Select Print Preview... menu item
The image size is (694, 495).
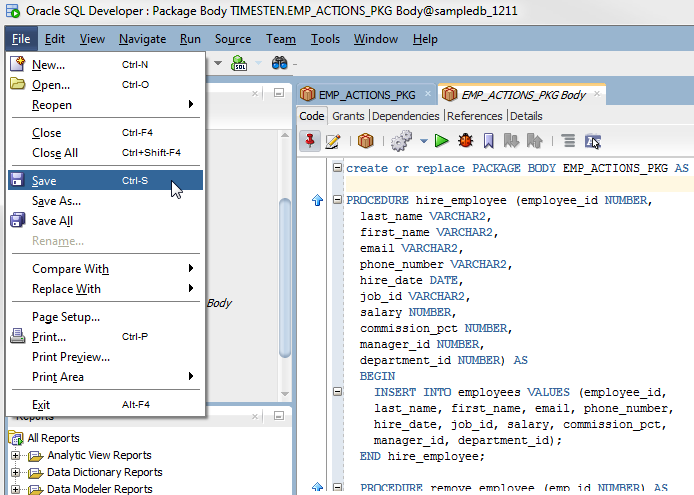105,356
